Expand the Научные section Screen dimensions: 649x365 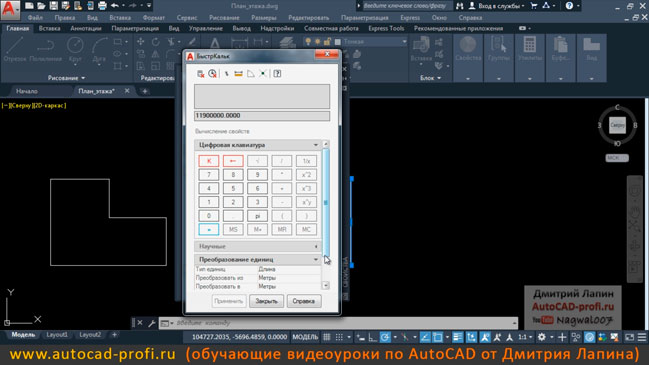(316, 247)
